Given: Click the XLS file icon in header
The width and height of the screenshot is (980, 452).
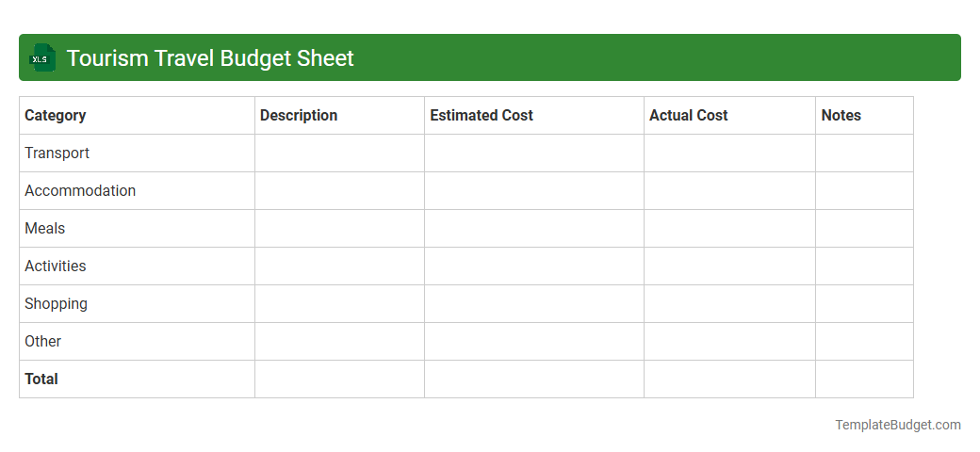Looking at the screenshot, I should [41, 57].
